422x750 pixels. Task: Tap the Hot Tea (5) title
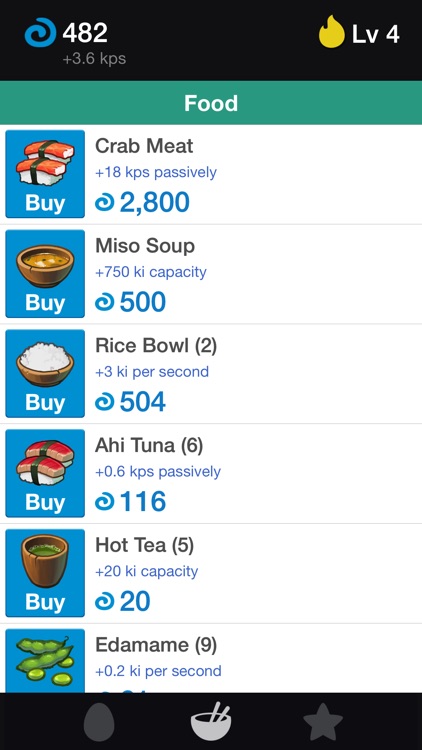(144, 545)
